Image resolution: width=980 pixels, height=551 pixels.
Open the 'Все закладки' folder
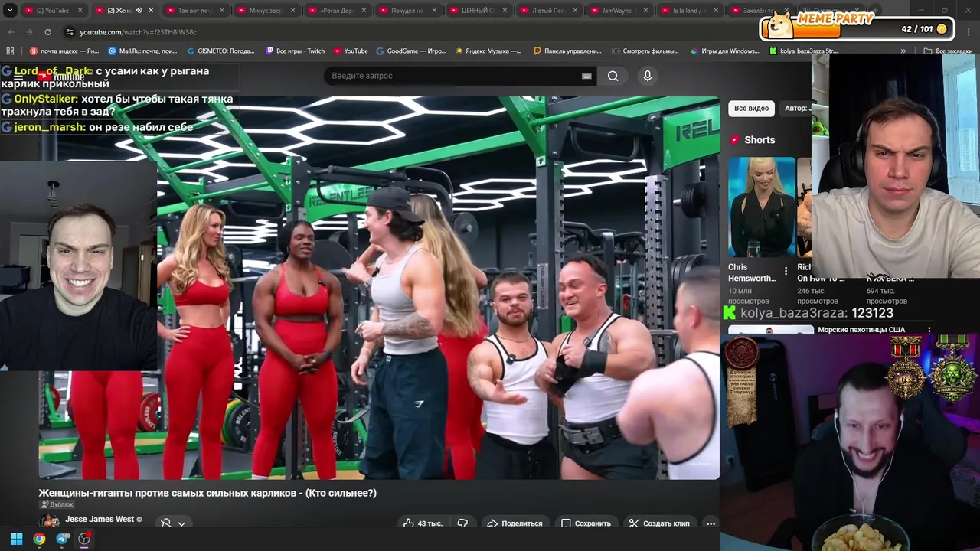[948, 51]
